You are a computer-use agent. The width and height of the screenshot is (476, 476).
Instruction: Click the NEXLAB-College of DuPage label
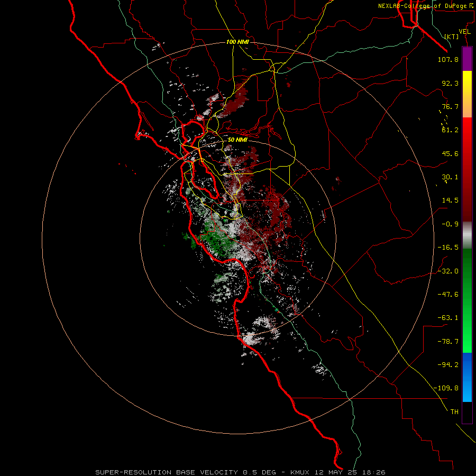(427, 6)
